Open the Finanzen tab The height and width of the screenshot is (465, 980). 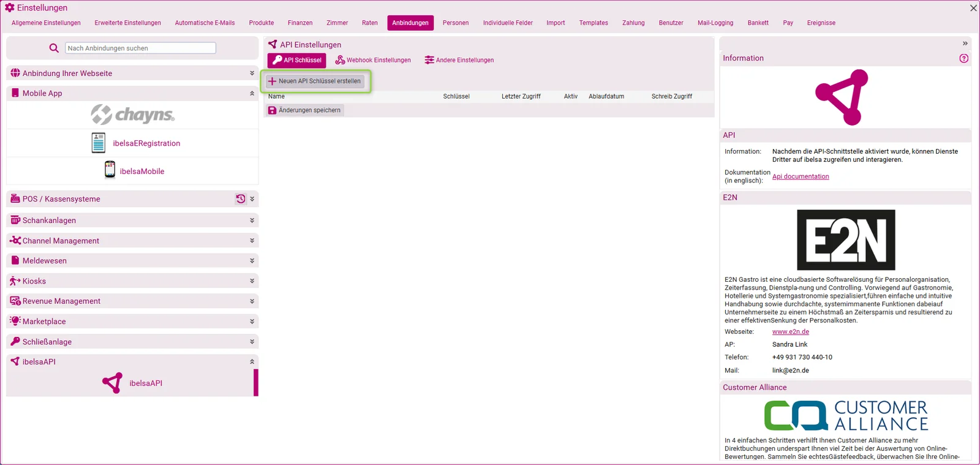(x=300, y=23)
